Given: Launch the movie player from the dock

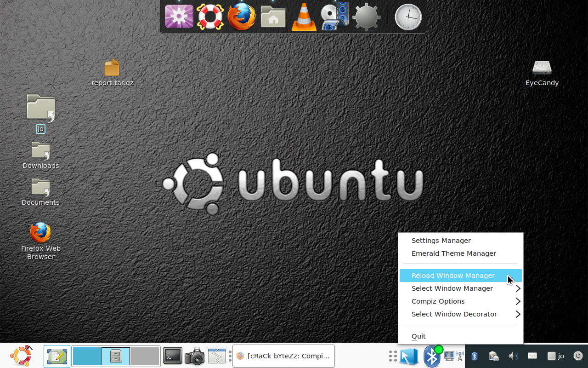Looking at the screenshot, I should pyautogui.click(x=335, y=17).
